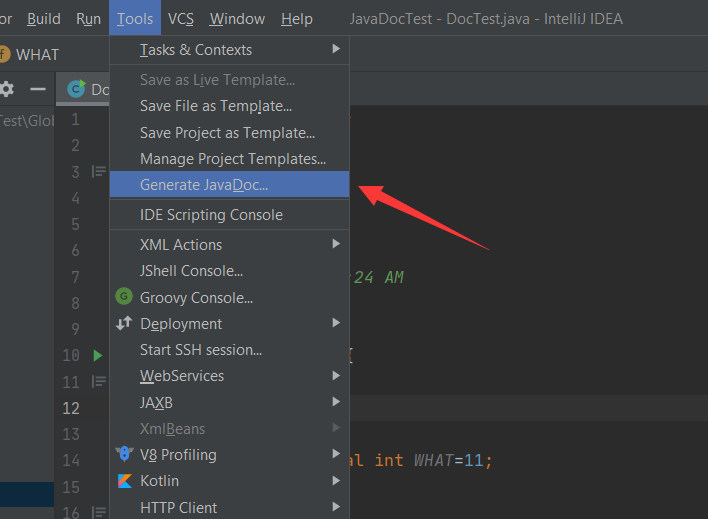Expand XmlBeans submenu arrow
This screenshot has height=519, width=708.
coord(336,427)
